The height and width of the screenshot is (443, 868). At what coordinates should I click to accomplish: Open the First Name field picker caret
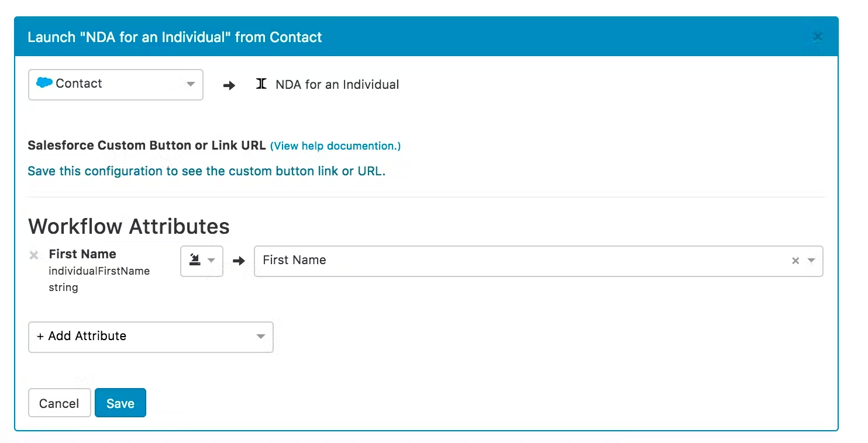click(811, 261)
